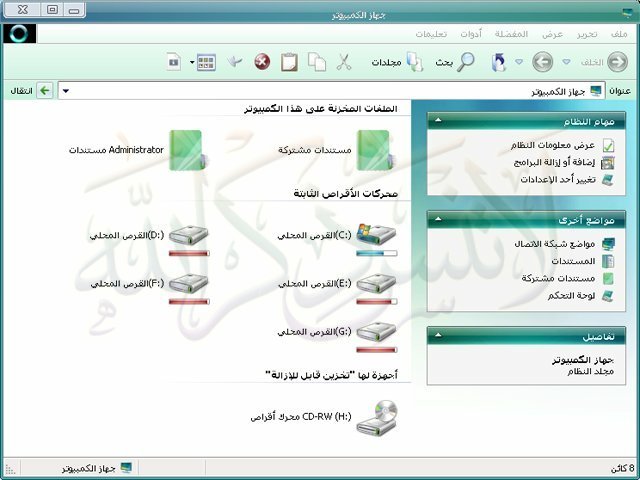Click the Undo icon in toolbar
Screen dimensions: 640x480
pyautogui.click(x=235, y=62)
